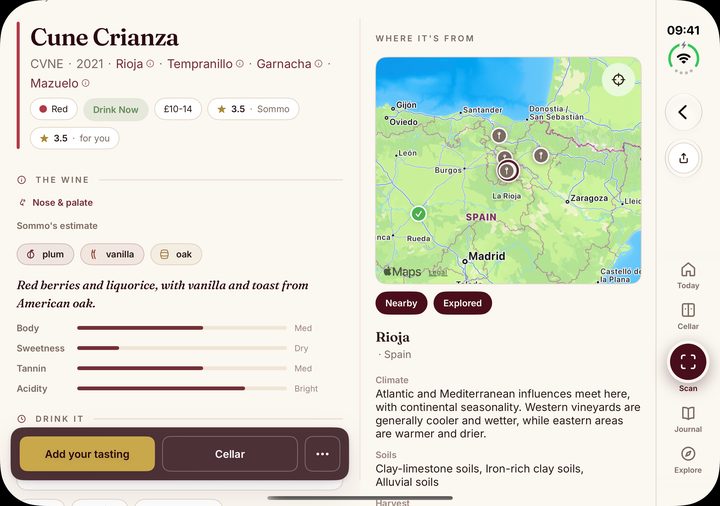Open the Tempranillo grape link
This screenshot has height=506, width=720.
point(200,64)
